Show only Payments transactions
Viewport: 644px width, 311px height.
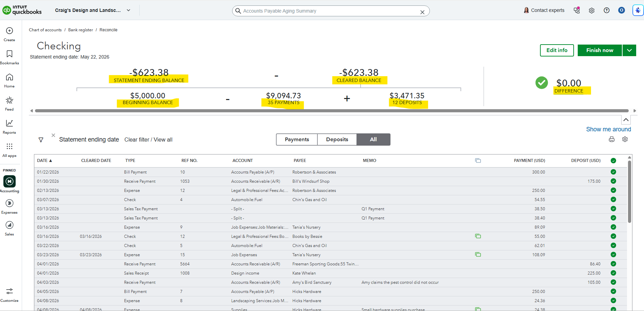coord(297,140)
